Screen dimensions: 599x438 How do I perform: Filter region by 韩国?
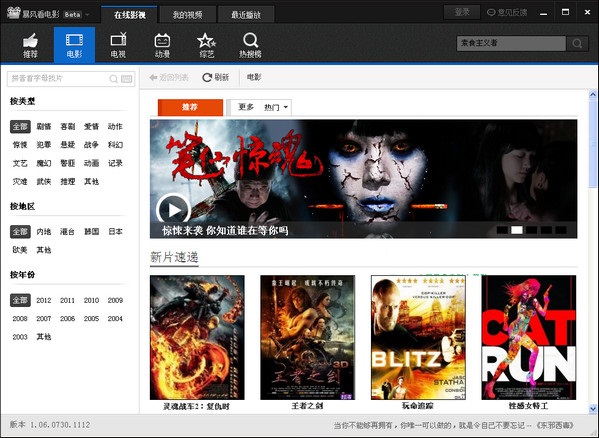91,231
